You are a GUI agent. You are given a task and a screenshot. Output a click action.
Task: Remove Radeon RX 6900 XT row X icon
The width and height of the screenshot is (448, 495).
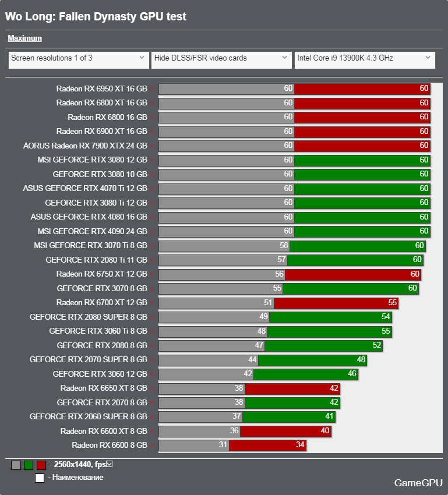[x=151, y=132]
